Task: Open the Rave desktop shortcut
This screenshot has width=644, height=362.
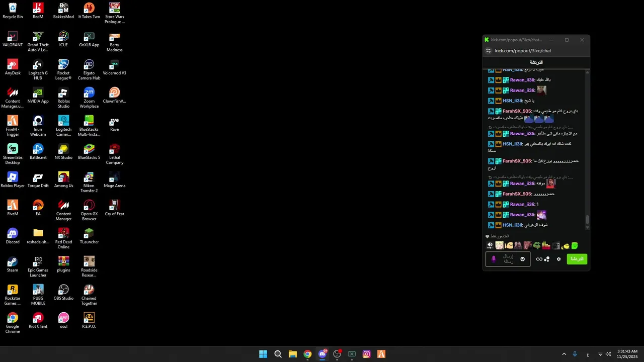Action: point(114,124)
